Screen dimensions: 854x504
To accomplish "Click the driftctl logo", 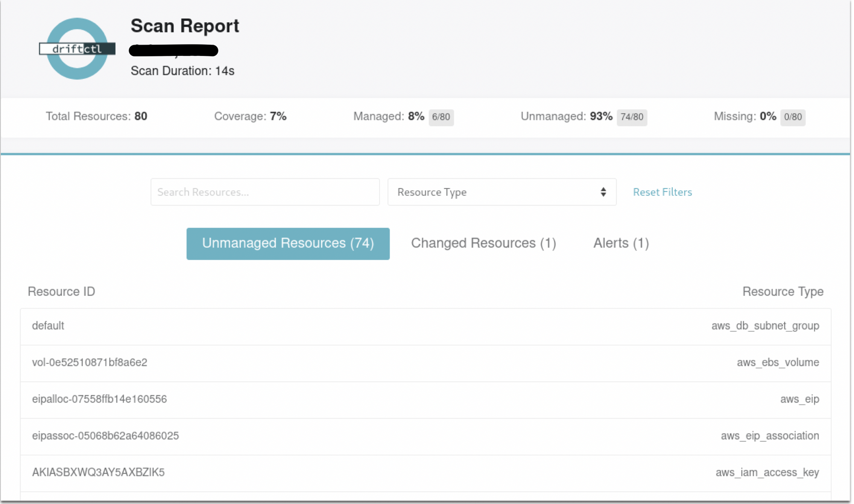I will [77, 49].
